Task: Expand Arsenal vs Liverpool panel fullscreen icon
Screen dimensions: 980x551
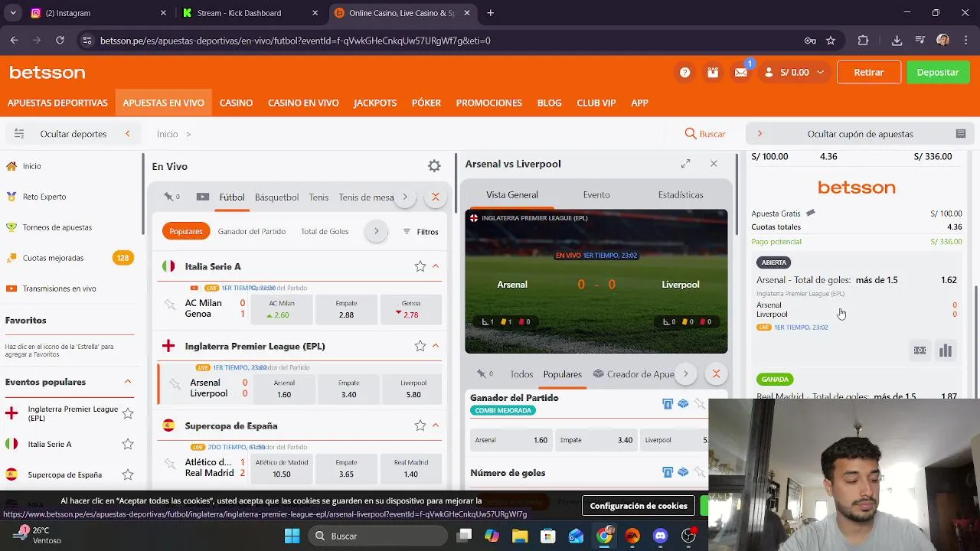Action: [685, 164]
